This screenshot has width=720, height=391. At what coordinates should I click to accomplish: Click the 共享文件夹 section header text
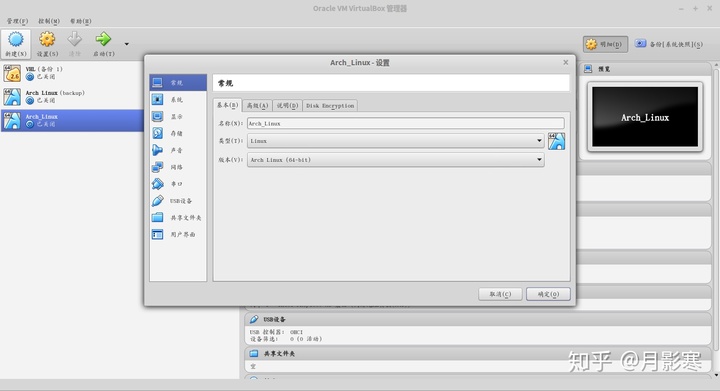(279, 353)
